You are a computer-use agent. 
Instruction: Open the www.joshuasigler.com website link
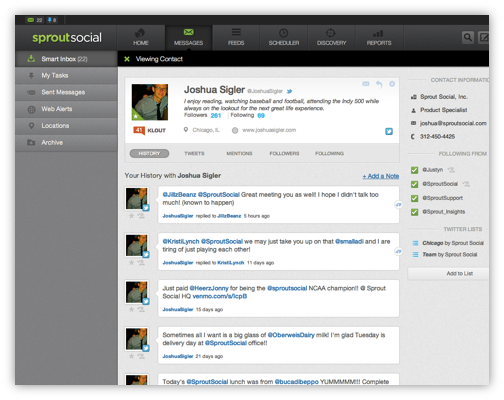click(269, 130)
